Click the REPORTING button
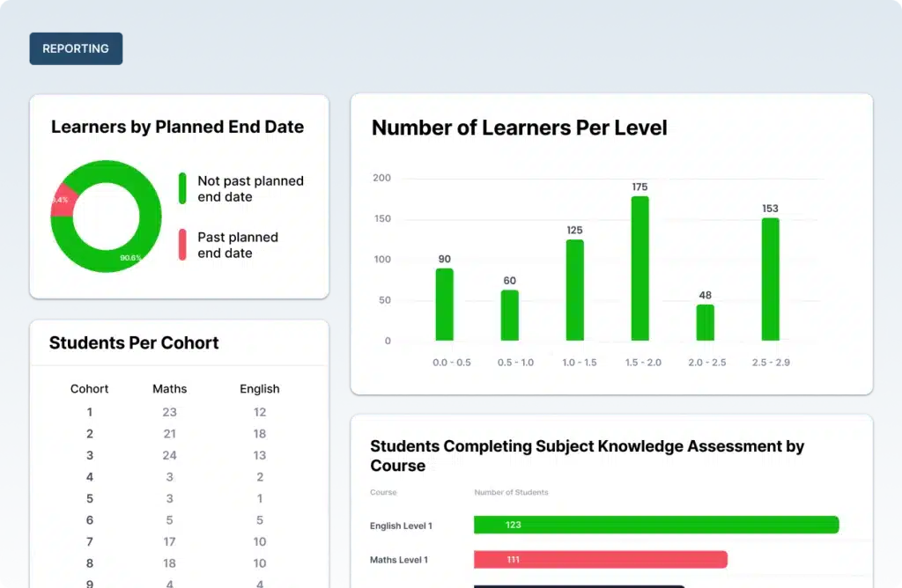The width and height of the screenshot is (902, 588). 76,48
